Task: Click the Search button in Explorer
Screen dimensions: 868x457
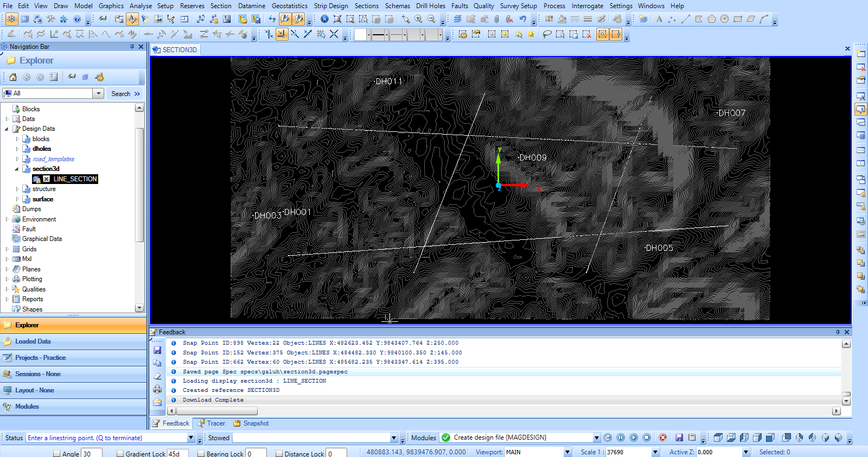Action: click(121, 94)
